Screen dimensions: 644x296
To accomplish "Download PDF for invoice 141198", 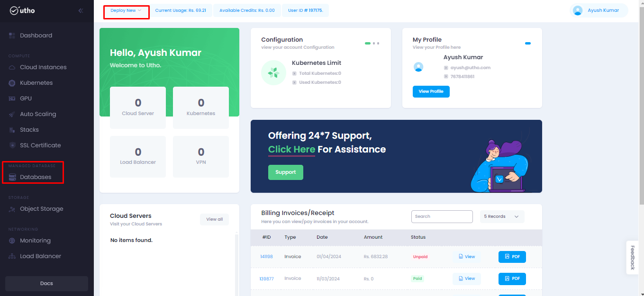I will point(512,257).
